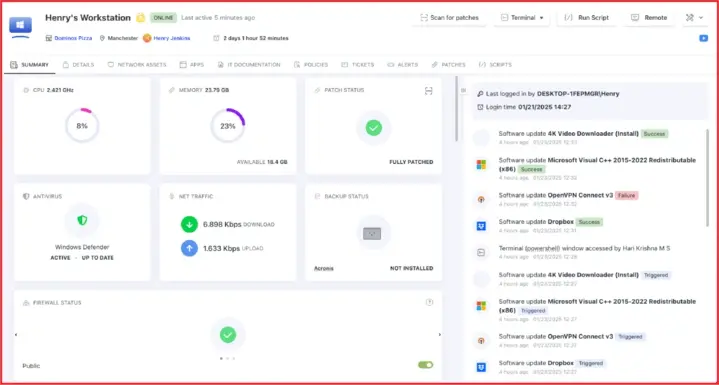Collapse the activity panel using its divider icon
This screenshot has height=385, width=719.
click(463, 90)
